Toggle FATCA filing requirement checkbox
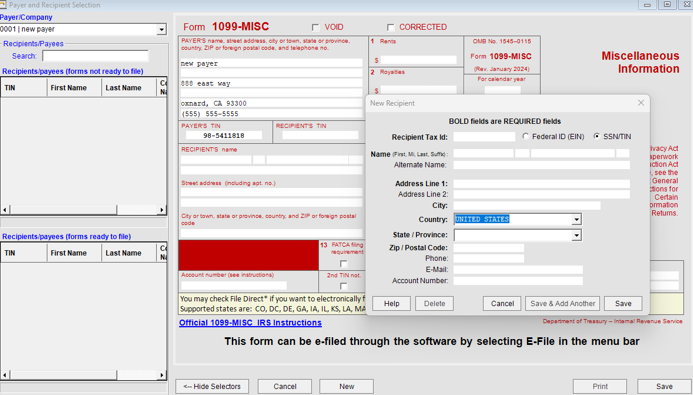 tap(343, 264)
